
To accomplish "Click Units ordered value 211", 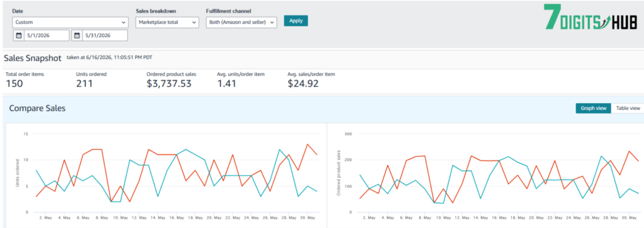I will coord(85,84).
